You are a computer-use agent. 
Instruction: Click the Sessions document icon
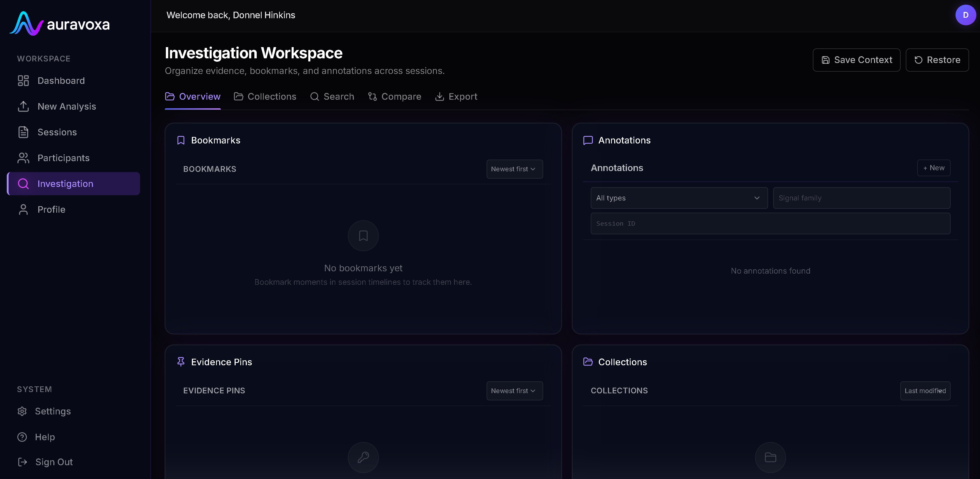click(23, 132)
